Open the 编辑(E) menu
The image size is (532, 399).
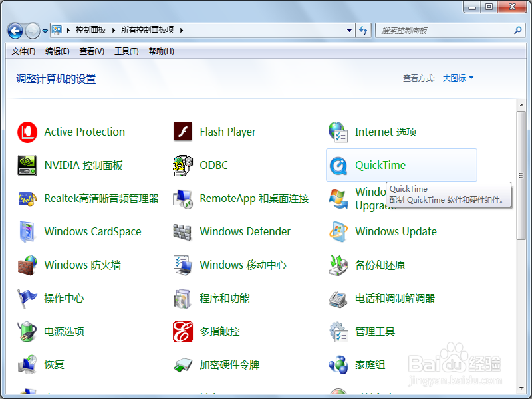tap(57, 51)
